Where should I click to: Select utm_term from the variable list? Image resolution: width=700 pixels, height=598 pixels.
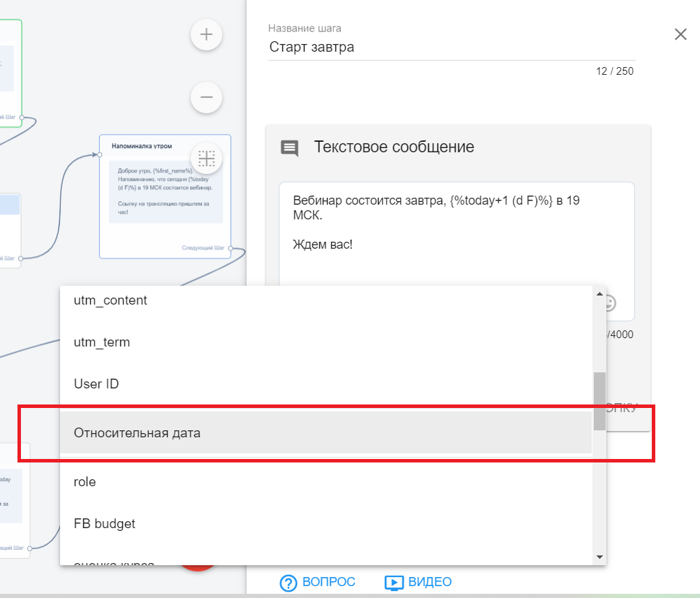pos(102,342)
